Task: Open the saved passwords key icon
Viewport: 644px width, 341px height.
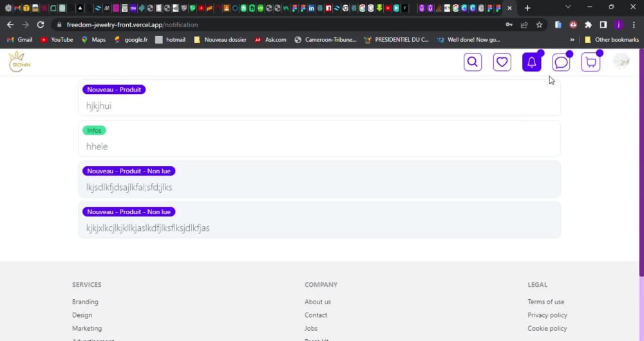Action: click(x=509, y=24)
